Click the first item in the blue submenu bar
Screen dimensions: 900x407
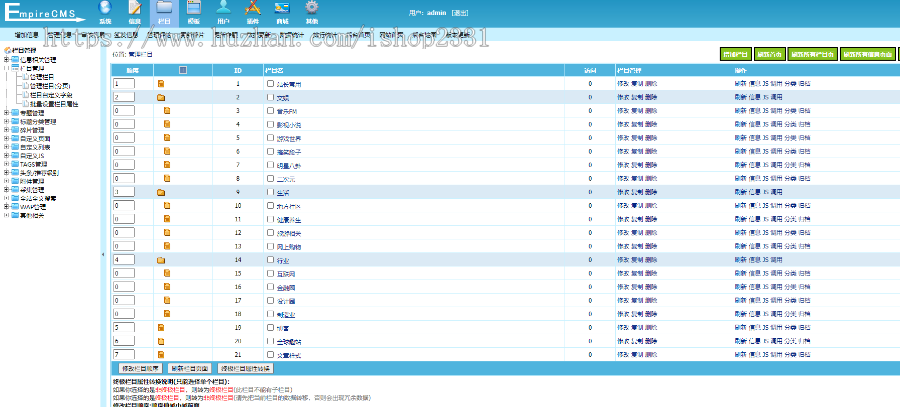pyautogui.click(x=26, y=35)
